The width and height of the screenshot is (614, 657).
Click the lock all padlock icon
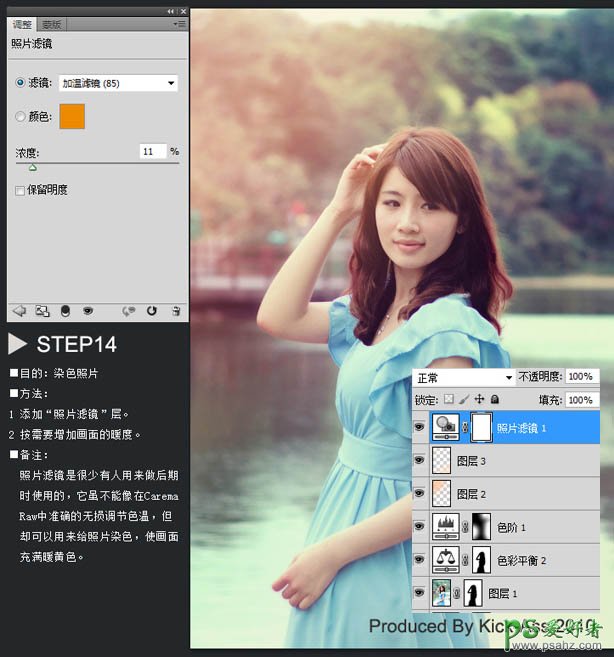(x=494, y=399)
